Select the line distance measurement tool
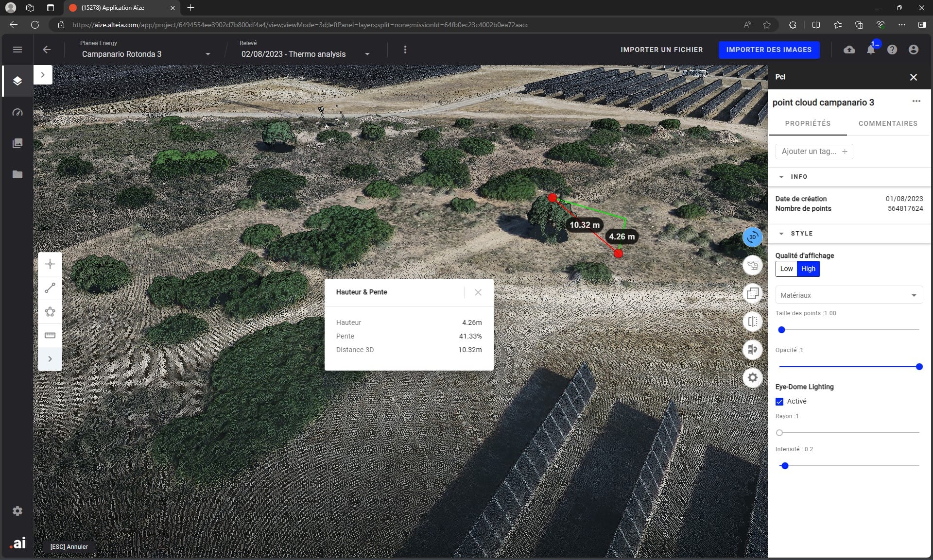The width and height of the screenshot is (933, 560). coord(50,288)
